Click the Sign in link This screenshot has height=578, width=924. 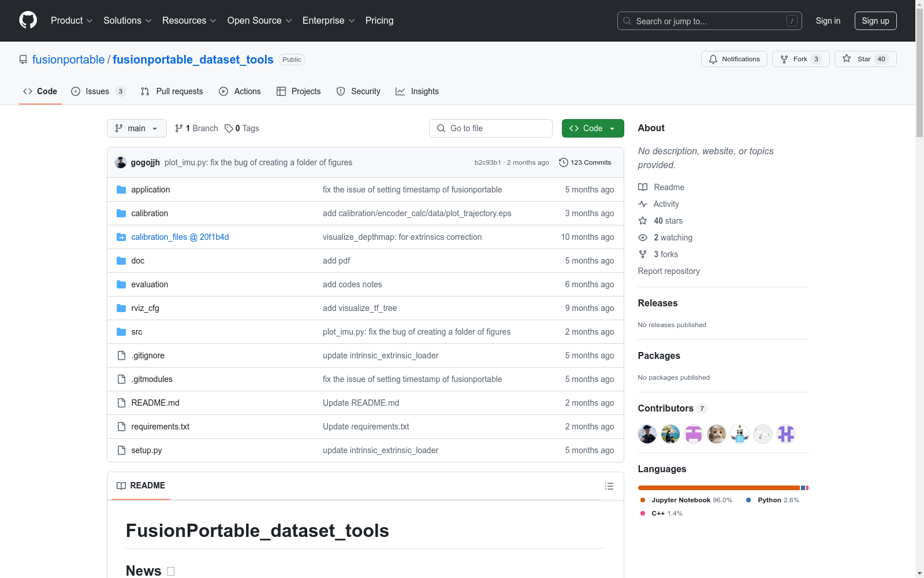828,21
